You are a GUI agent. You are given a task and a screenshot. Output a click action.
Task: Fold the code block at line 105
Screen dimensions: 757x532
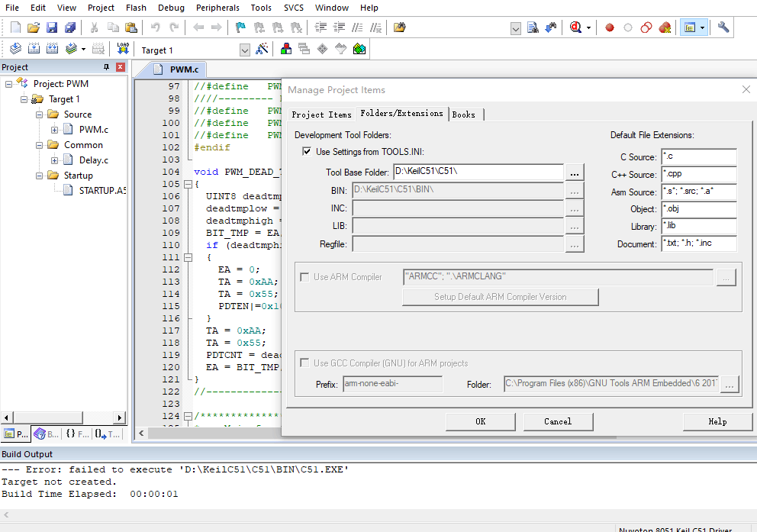[x=188, y=184]
